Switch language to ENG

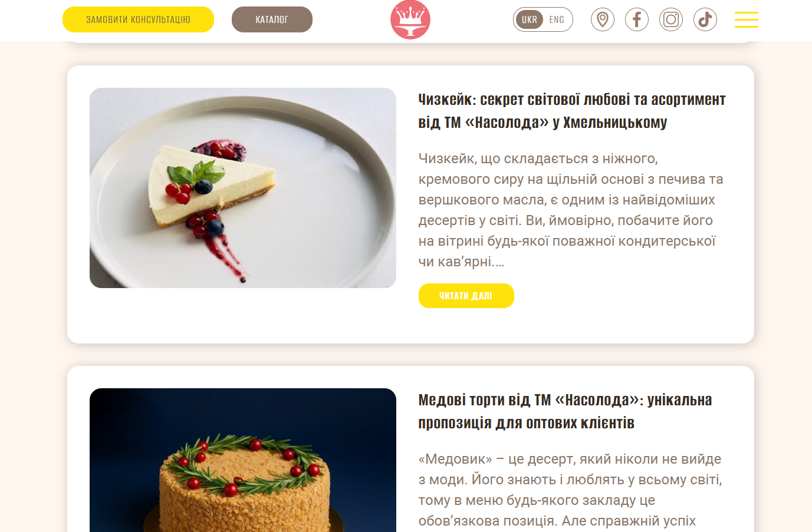click(557, 19)
